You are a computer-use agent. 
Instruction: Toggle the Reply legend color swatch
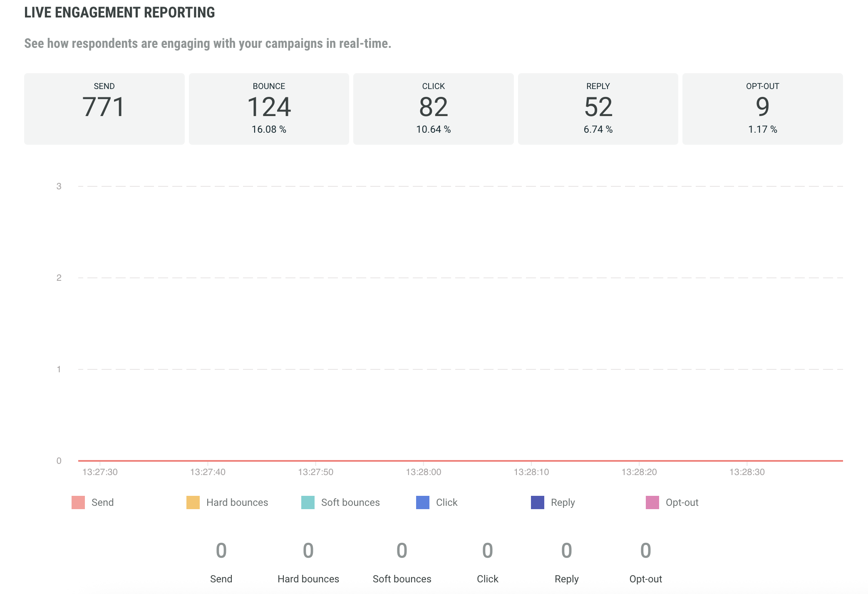pyautogui.click(x=538, y=502)
